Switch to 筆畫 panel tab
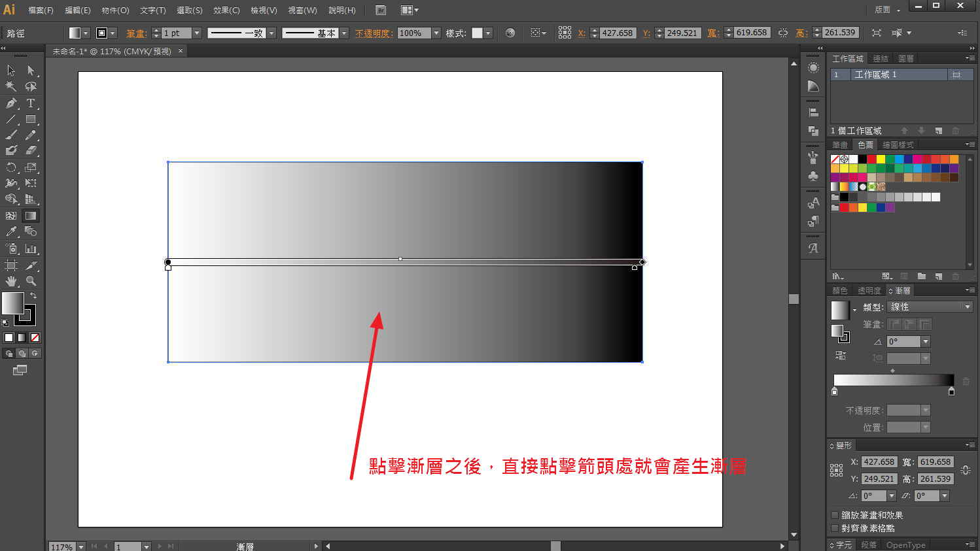The height and width of the screenshot is (551, 980). [x=839, y=144]
